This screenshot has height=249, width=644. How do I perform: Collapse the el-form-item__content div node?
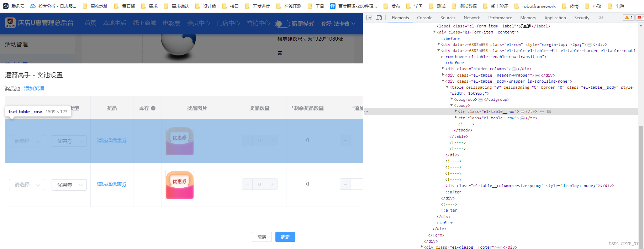click(434, 32)
